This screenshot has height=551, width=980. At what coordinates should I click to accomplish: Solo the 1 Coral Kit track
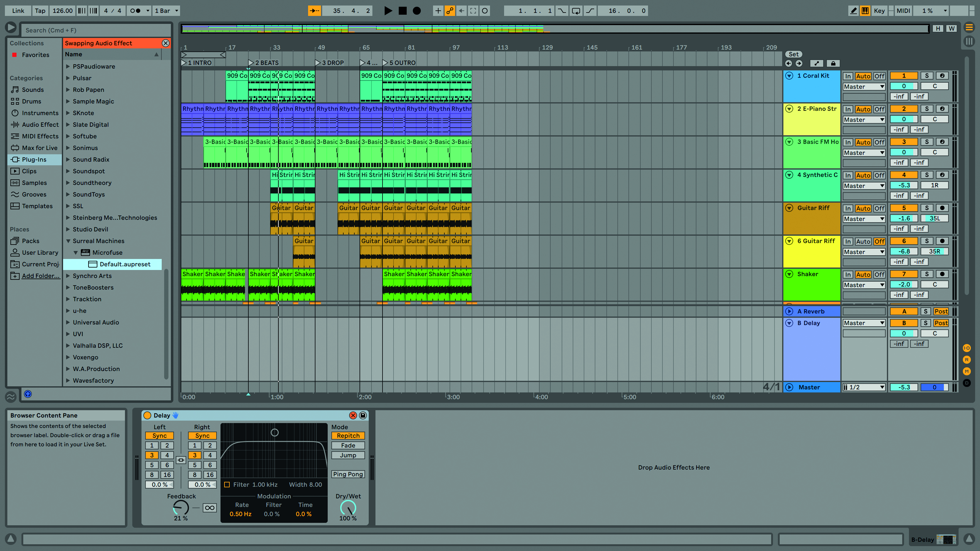[927, 76]
